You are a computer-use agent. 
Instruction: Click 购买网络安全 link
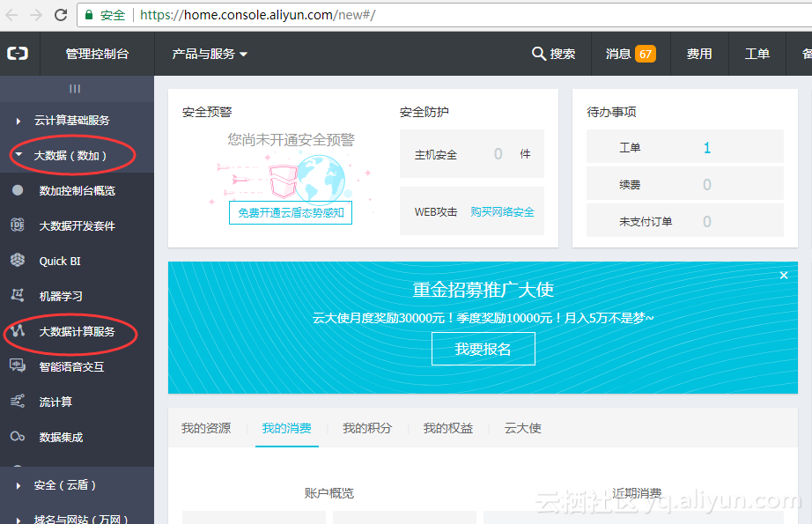coord(502,211)
